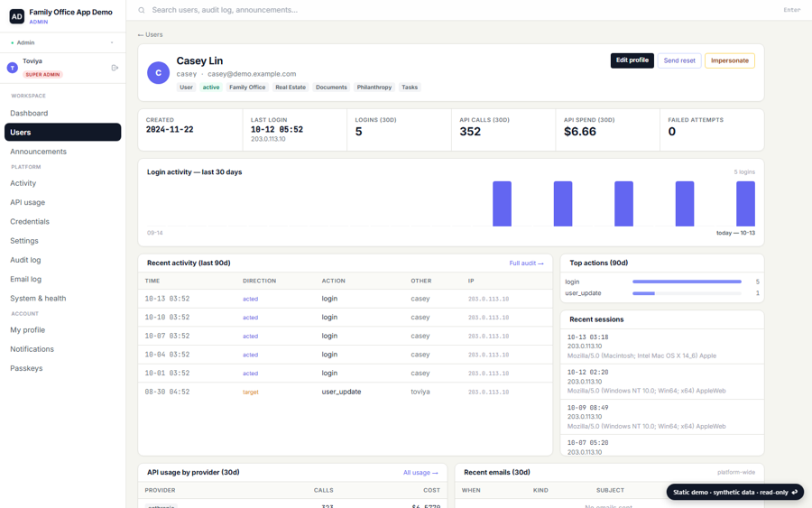Open Audit log in the sidebar

62,260
